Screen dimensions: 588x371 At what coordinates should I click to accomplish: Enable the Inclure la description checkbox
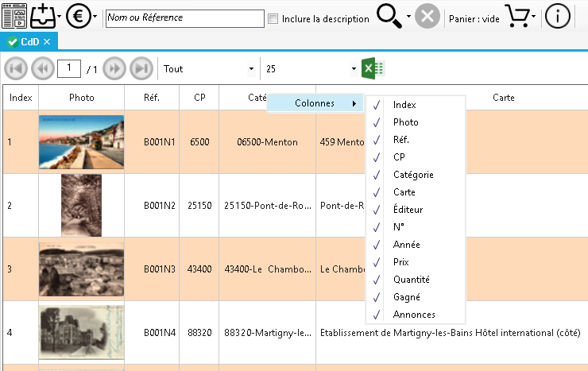[273, 18]
